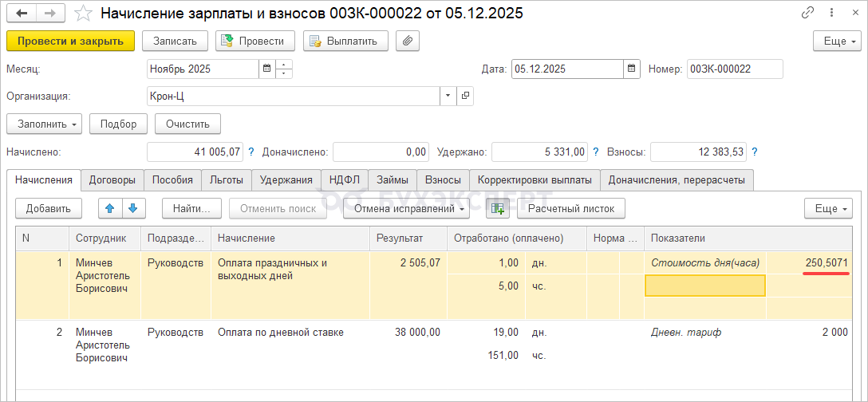Screen dimensions: 868x402
Task: Click the Доначислено value 0,00
Action: pos(381,152)
